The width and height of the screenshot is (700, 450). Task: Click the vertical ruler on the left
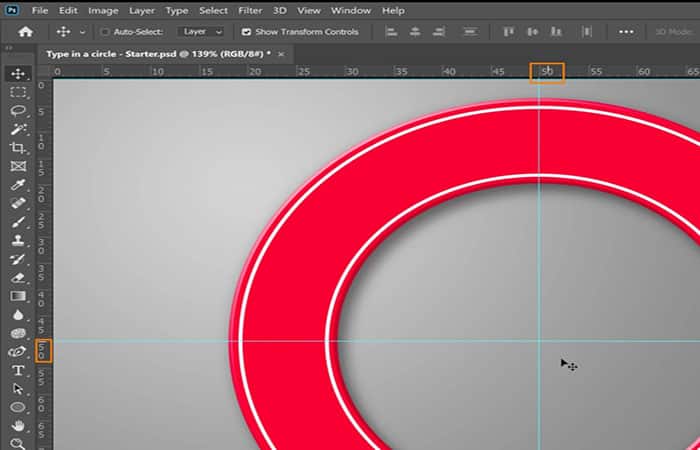tap(43, 264)
